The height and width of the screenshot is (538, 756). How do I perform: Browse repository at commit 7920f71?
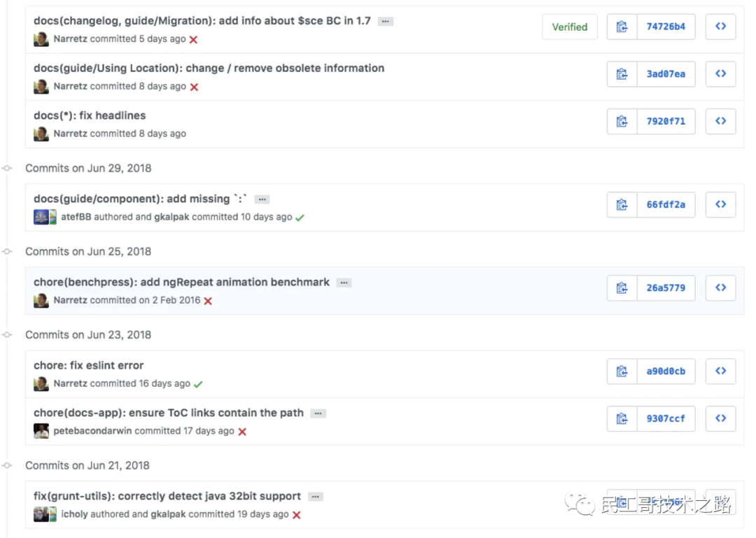(720, 121)
